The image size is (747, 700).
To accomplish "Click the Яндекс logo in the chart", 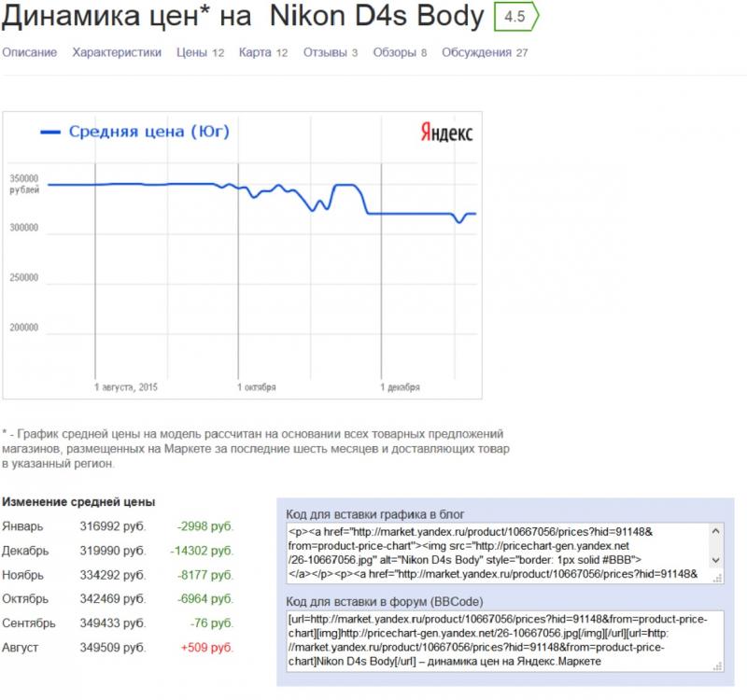I will [x=446, y=133].
